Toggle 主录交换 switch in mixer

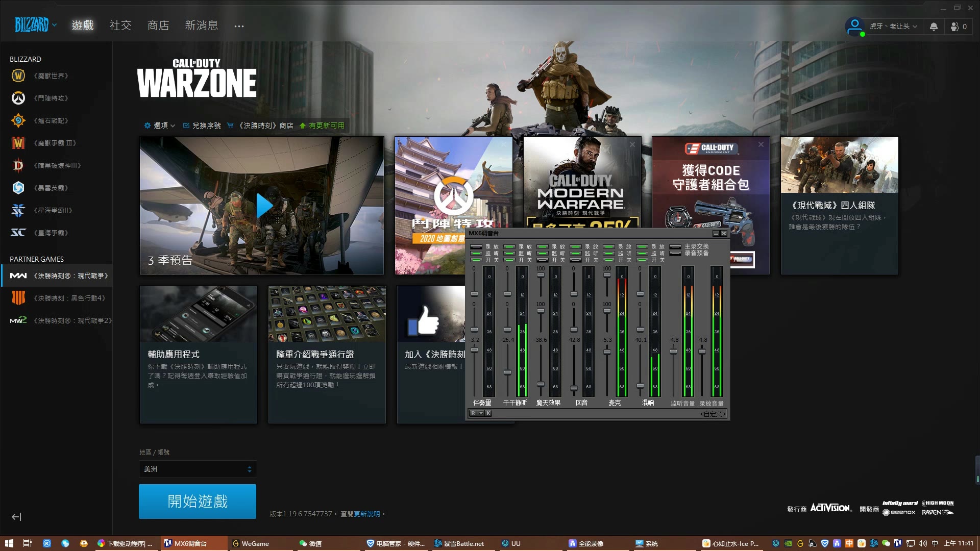coord(675,246)
